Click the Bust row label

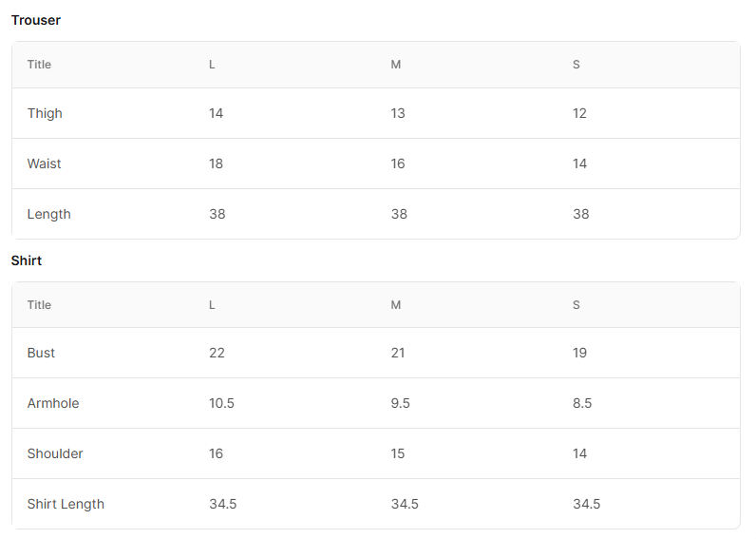[x=41, y=353]
